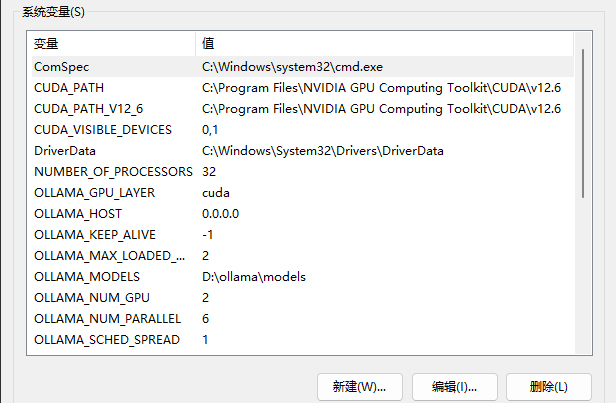Select the OLLAMA_MODELS variable row
616x403 pixels.
pyautogui.click(x=302, y=277)
